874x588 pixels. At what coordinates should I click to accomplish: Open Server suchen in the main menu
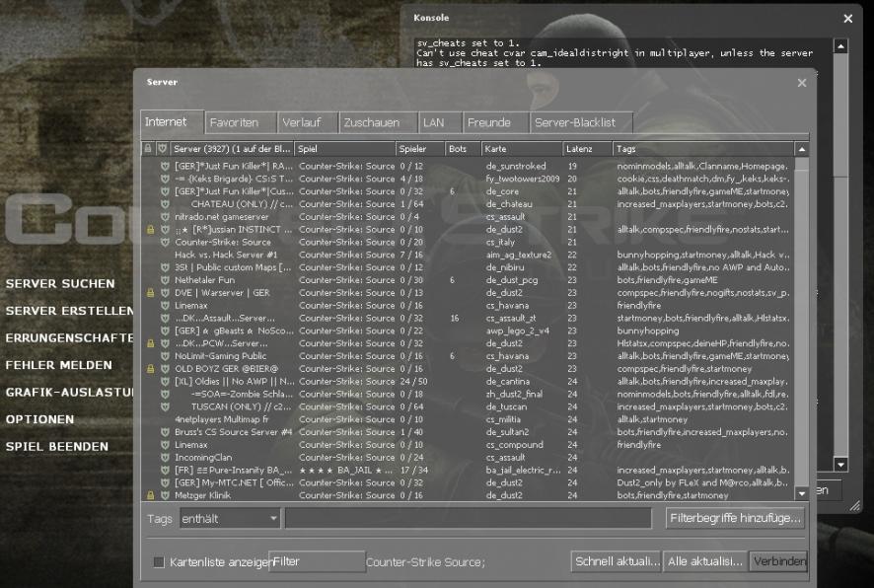point(60,284)
